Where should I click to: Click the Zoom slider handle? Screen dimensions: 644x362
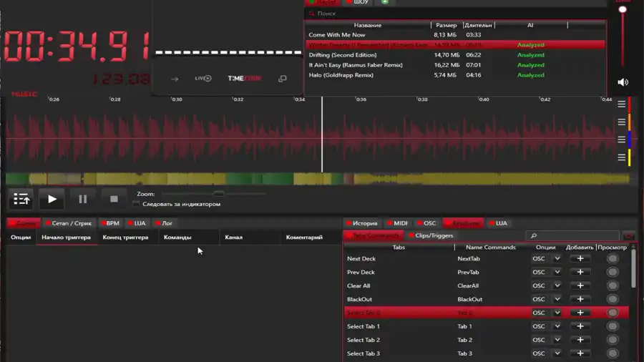(219, 194)
